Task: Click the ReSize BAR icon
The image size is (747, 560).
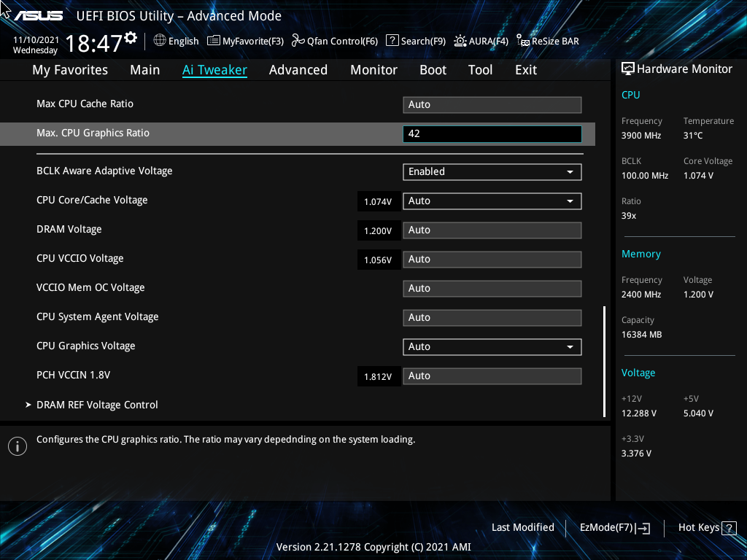Action: pos(523,41)
